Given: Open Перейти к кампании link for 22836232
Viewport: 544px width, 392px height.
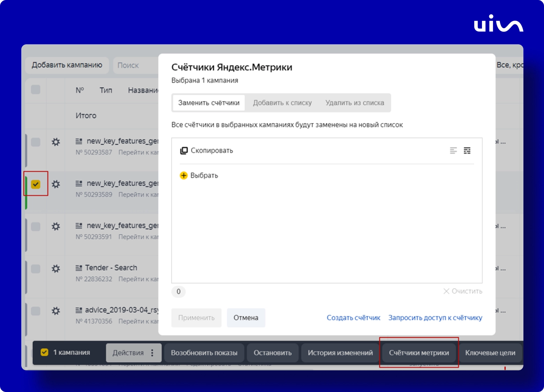Looking at the screenshot, I should (x=138, y=279).
